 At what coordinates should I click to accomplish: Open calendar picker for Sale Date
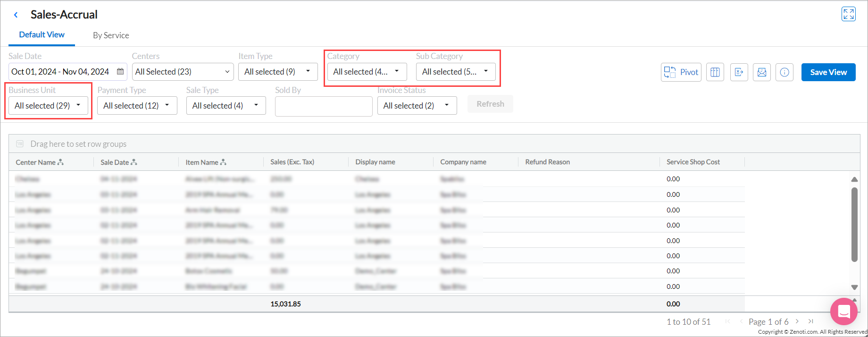point(120,72)
